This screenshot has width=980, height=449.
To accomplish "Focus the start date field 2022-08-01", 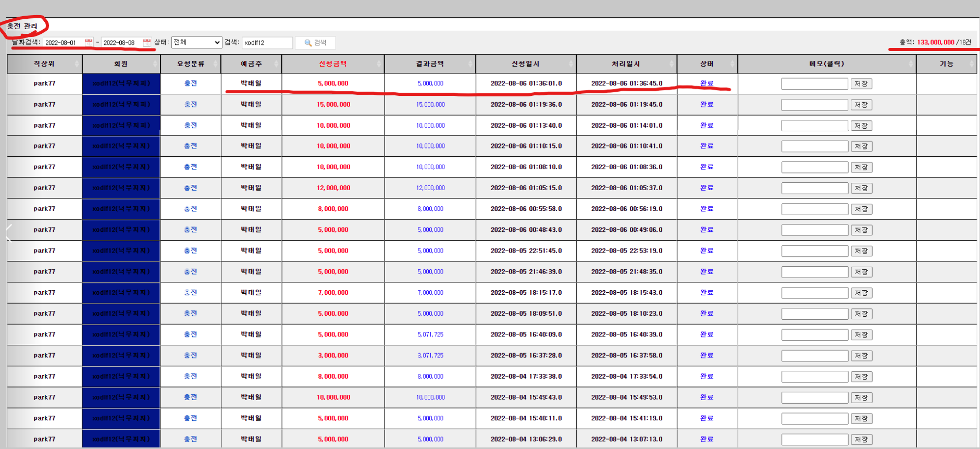I will [x=64, y=42].
